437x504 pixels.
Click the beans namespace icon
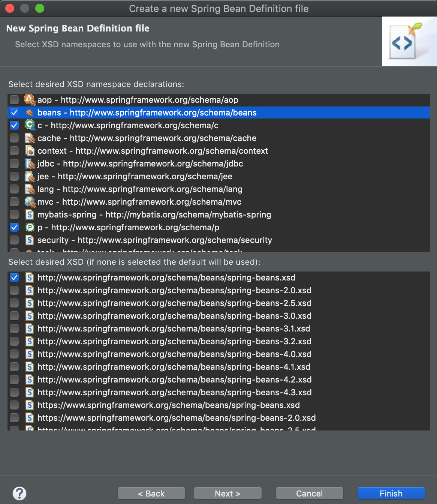point(30,112)
